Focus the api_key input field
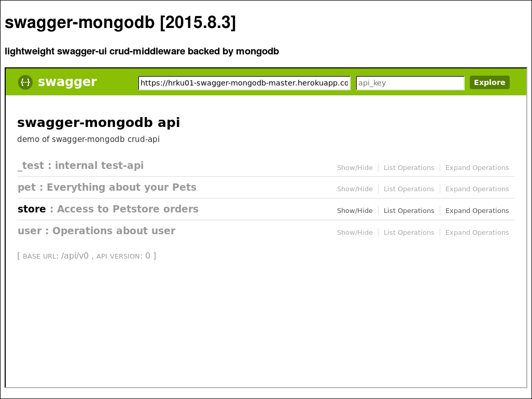The height and width of the screenshot is (399, 532). 410,83
